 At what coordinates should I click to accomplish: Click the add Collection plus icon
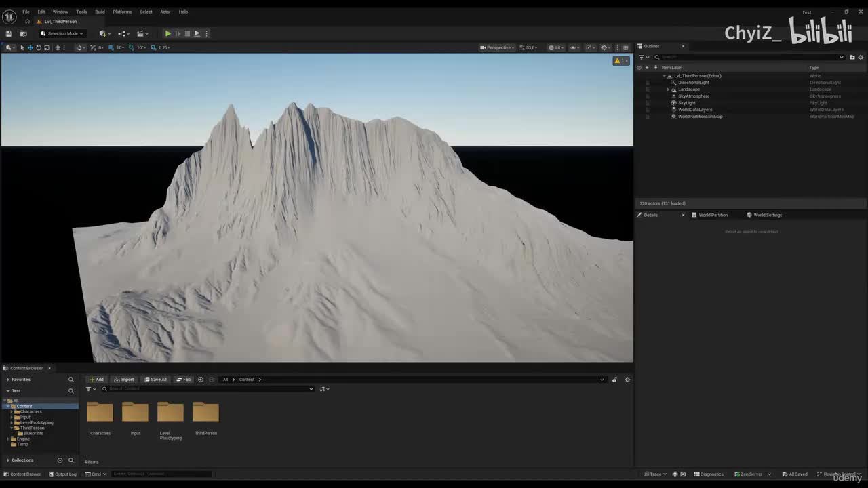60,460
